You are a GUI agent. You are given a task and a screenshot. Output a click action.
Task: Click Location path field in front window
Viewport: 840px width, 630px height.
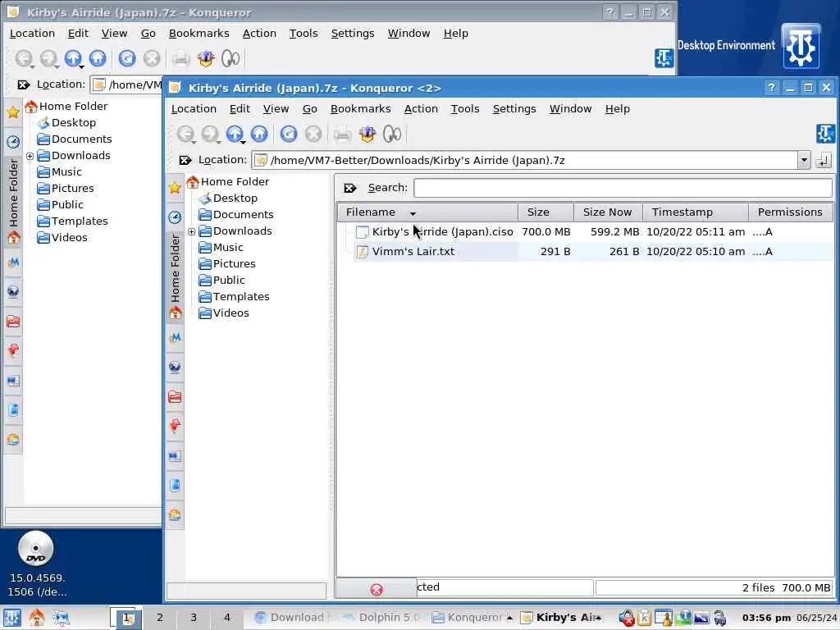525,160
